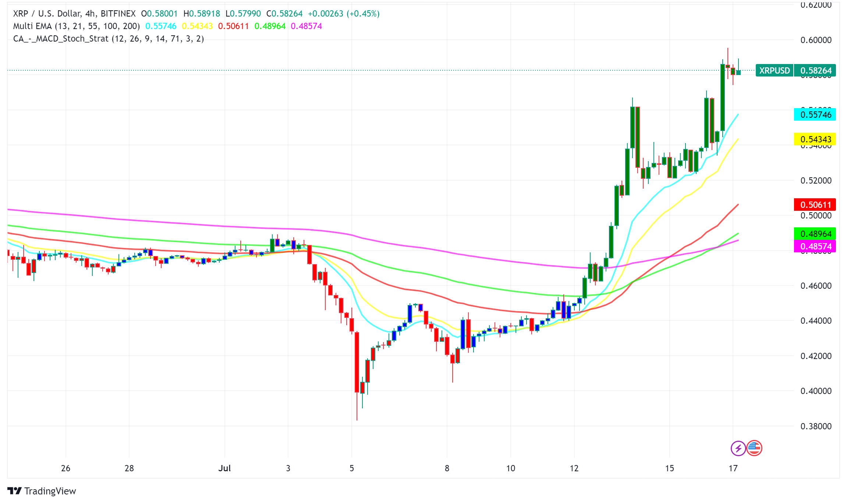
Task: Click the change +0.00263 (+0.45%) text
Action: click(344, 14)
